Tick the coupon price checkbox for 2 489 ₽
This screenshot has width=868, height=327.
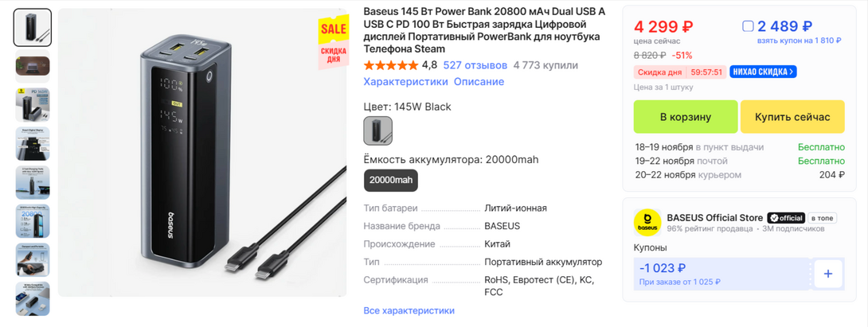[x=747, y=26]
